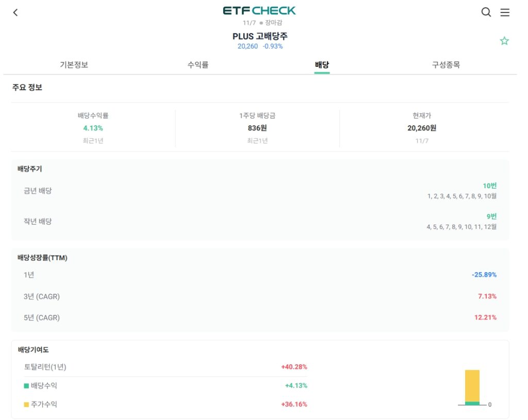Click the yellow 주가수익 legend swatch

26,405
